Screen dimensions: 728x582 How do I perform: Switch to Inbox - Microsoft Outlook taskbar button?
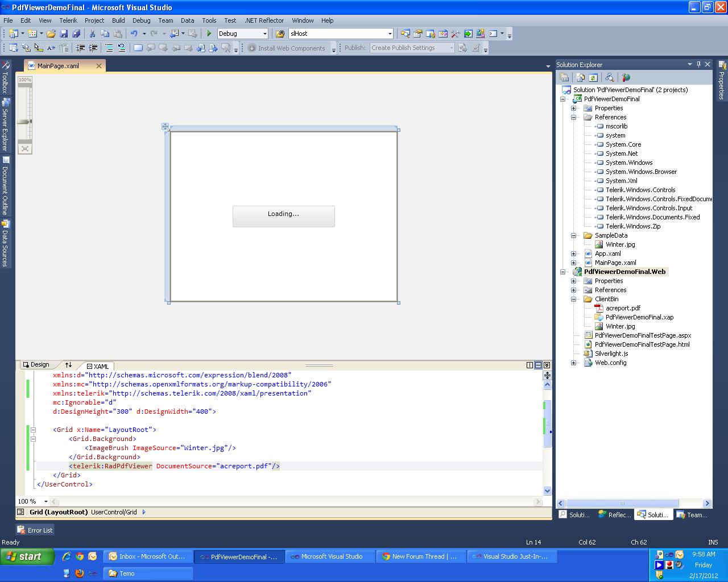[x=148, y=557]
